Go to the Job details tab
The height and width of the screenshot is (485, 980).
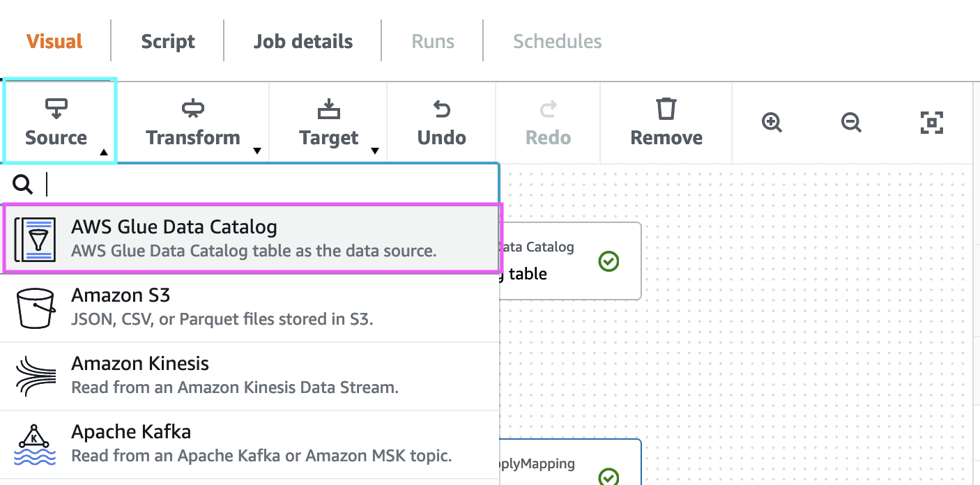pos(303,42)
